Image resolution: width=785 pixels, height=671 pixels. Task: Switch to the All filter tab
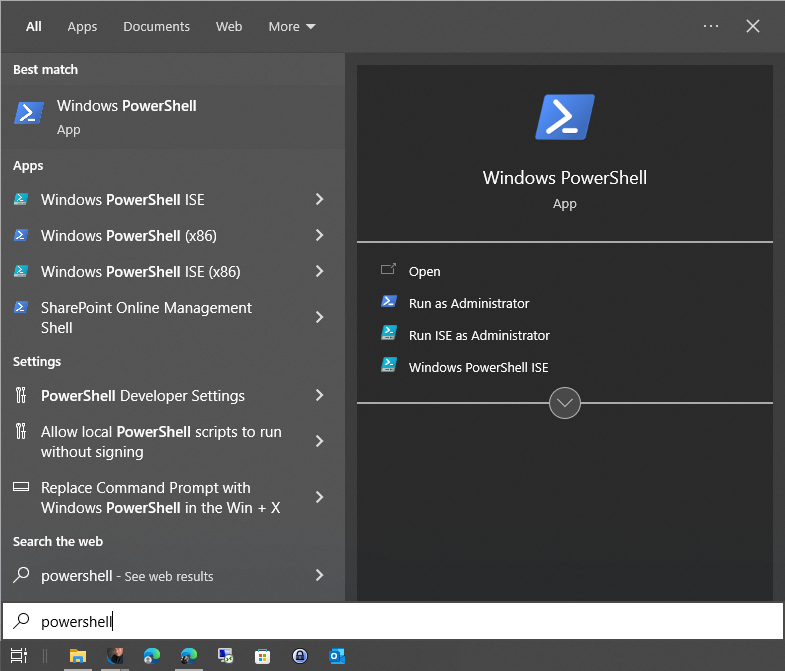point(34,27)
